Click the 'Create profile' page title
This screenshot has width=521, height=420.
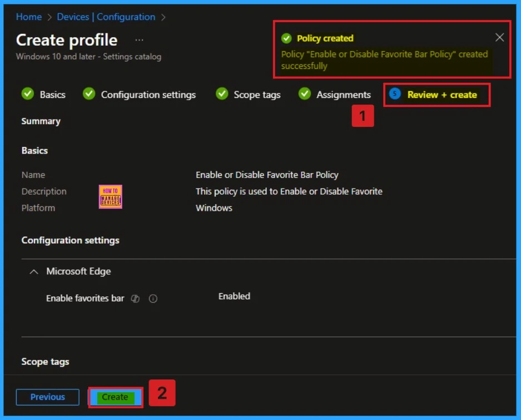click(67, 40)
